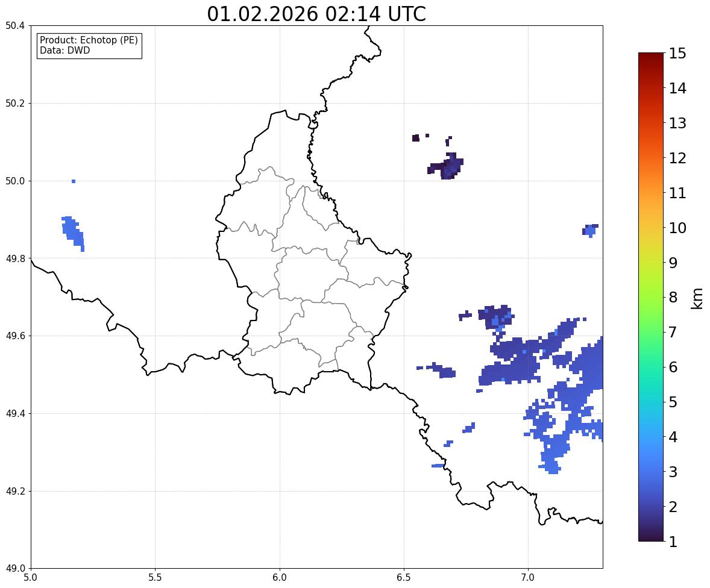Click the 'km' colorbar unit label
Image resolution: width=710 pixels, height=588 pixels.
tap(697, 298)
